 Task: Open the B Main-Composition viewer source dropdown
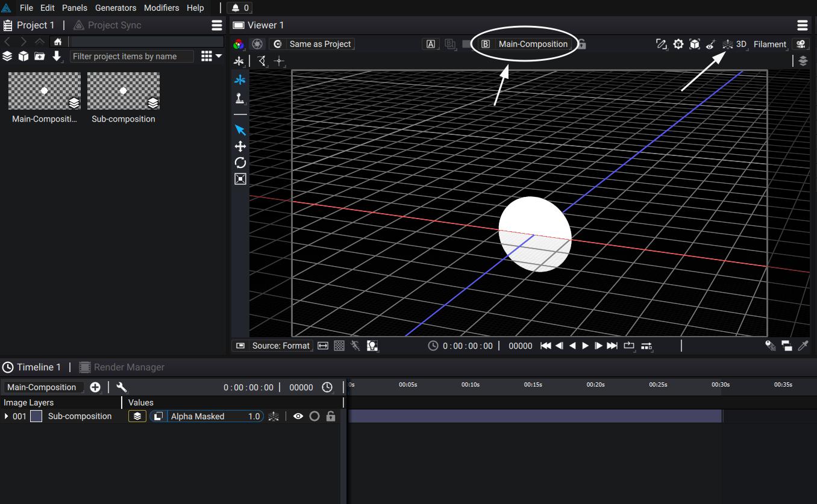click(525, 44)
